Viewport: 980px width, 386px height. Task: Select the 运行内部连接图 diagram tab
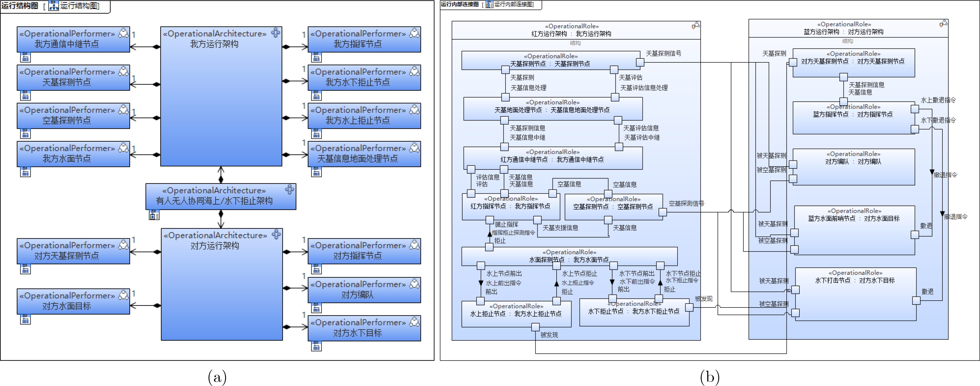pos(459,5)
